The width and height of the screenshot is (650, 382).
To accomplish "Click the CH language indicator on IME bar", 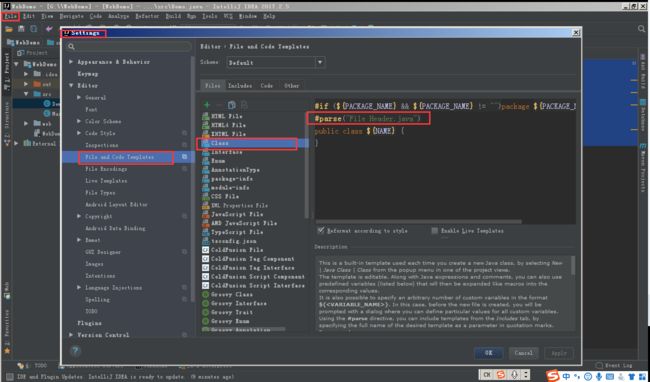I will point(487,375).
